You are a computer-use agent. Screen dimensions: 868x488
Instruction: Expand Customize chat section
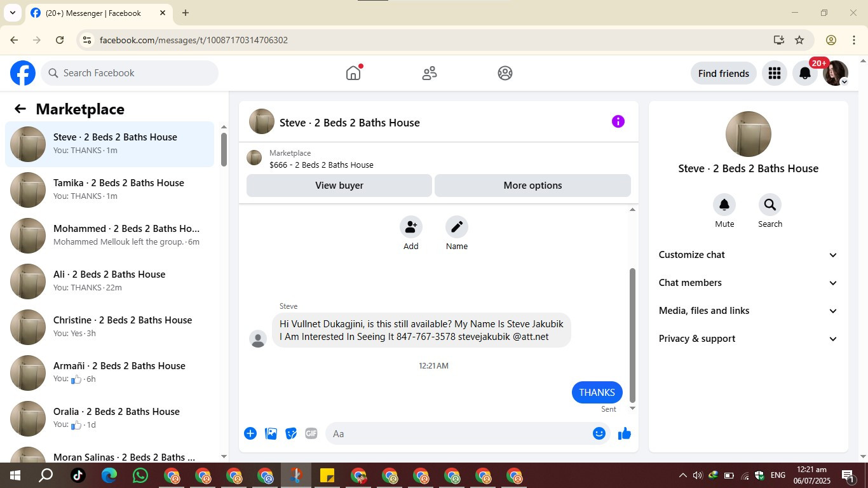coord(748,255)
